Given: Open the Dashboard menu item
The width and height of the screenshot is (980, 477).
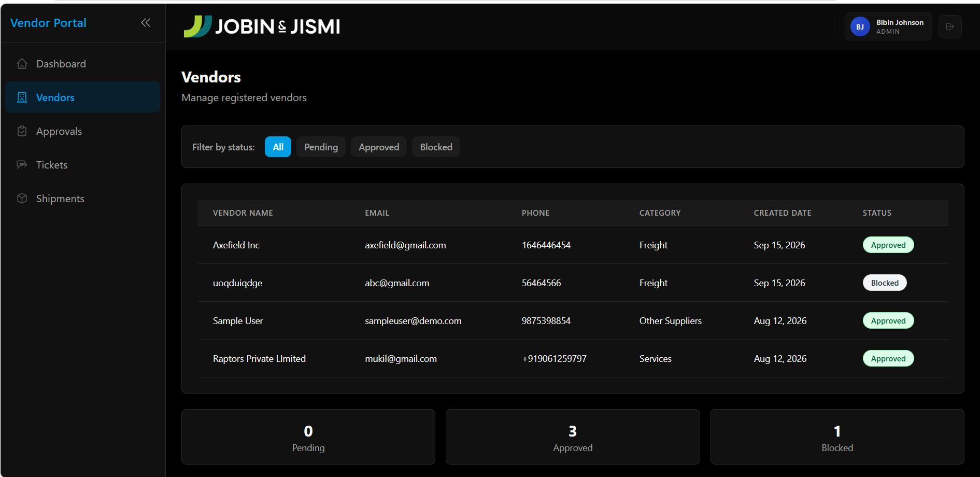Looking at the screenshot, I should click(x=82, y=64).
